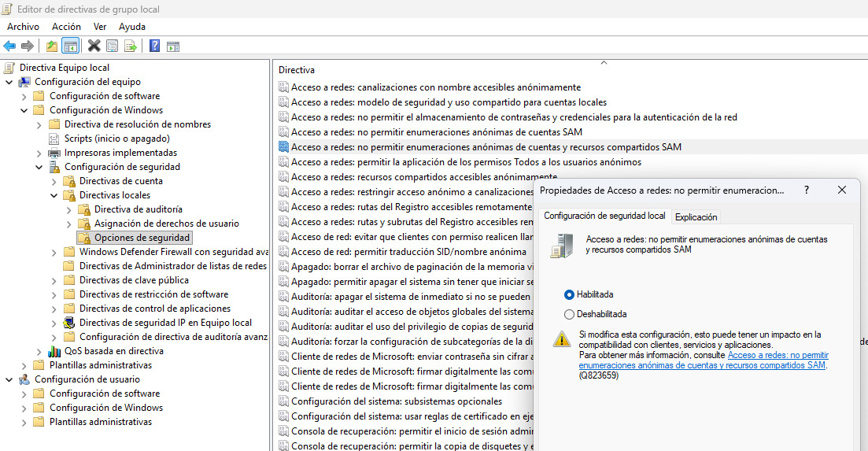Collapse the Configuración de seguridad node
The width and height of the screenshot is (868, 451).
(x=39, y=167)
